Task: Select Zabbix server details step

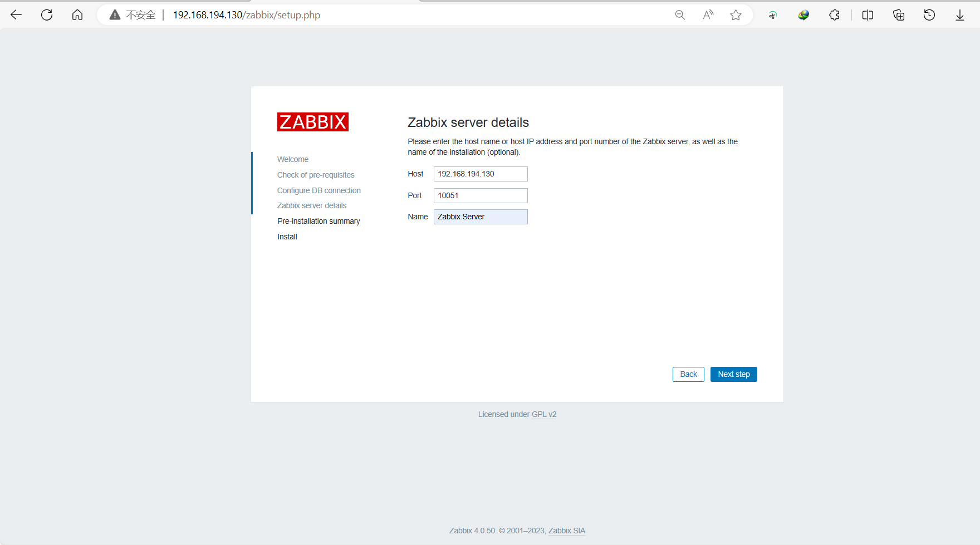Action: tap(312, 205)
